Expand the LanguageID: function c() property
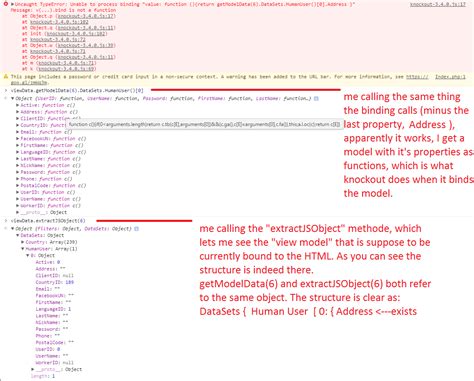 (x=18, y=152)
